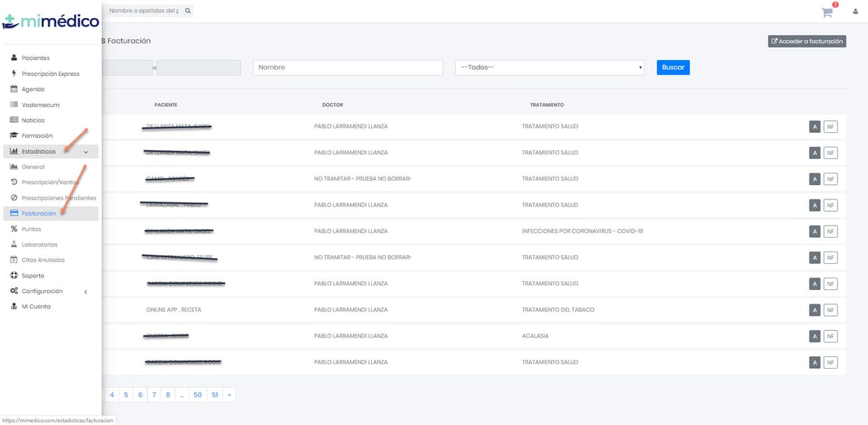
Task: Open Prescripción Express in sidebar
Action: point(50,74)
